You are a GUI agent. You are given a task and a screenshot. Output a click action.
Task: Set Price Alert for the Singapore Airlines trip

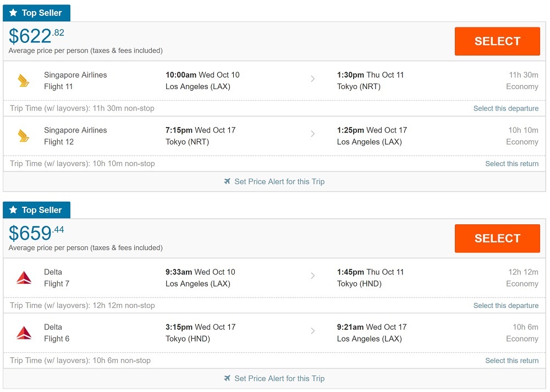(279, 181)
